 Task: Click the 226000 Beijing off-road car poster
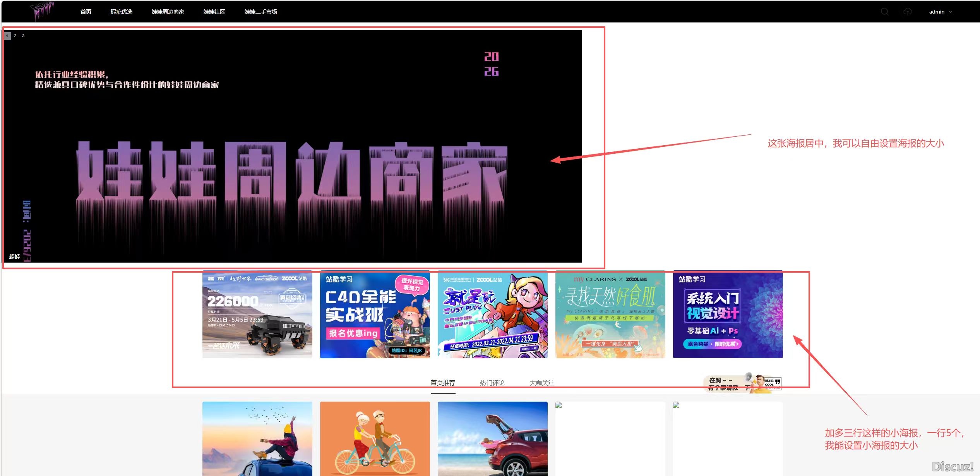point(257,314)
